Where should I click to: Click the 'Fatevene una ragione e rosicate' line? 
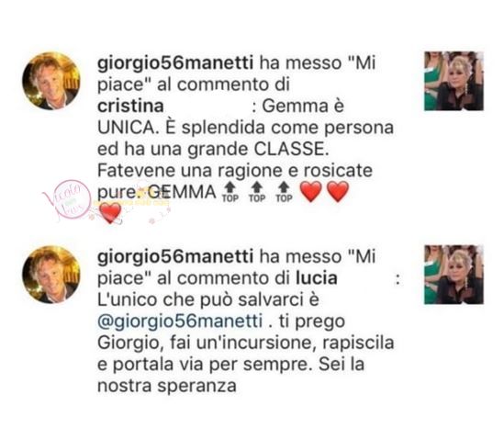[235, 171]
